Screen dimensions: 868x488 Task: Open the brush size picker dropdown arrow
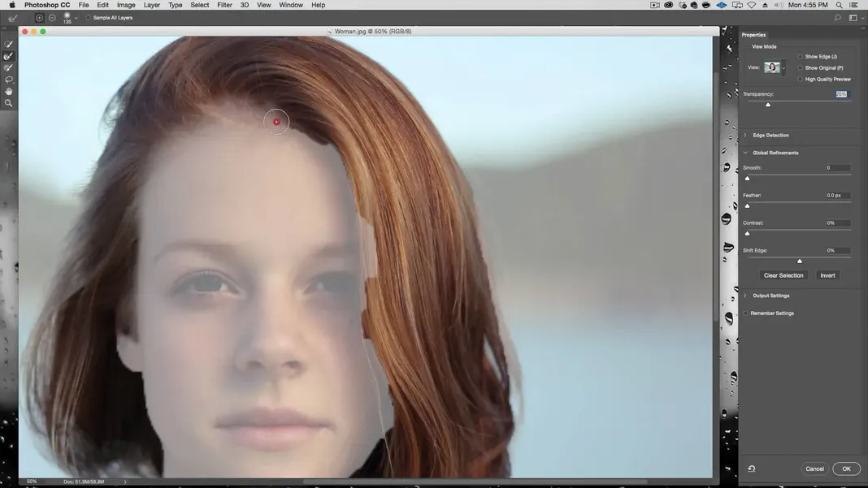76,18
